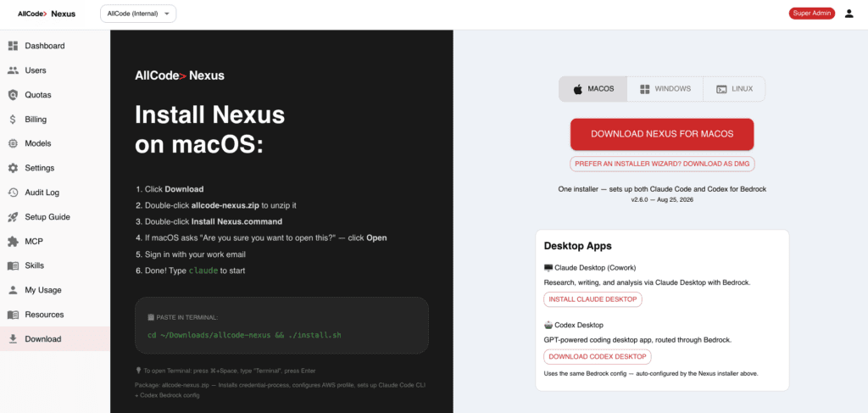The width and height of the screenshot is (868, 413).
Task: Click the Codex Desktop icon
Action: (548, 325)
